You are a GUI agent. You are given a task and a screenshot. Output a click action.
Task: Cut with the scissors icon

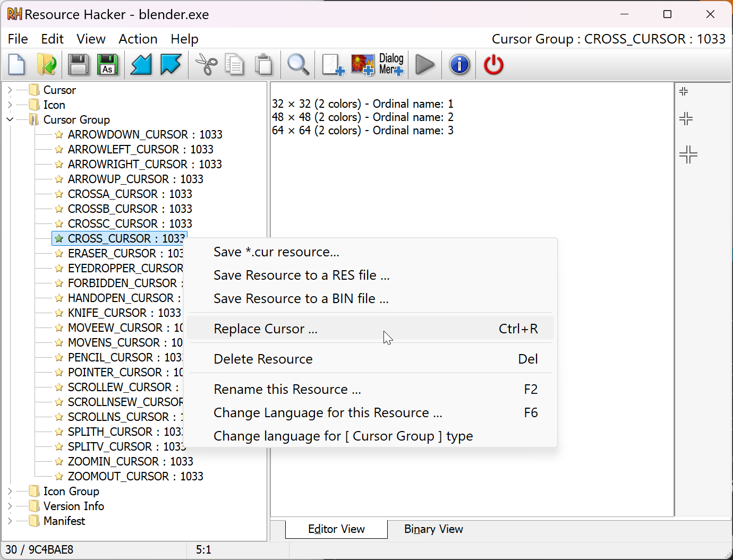pyautogui.click(x=206, y=65)
